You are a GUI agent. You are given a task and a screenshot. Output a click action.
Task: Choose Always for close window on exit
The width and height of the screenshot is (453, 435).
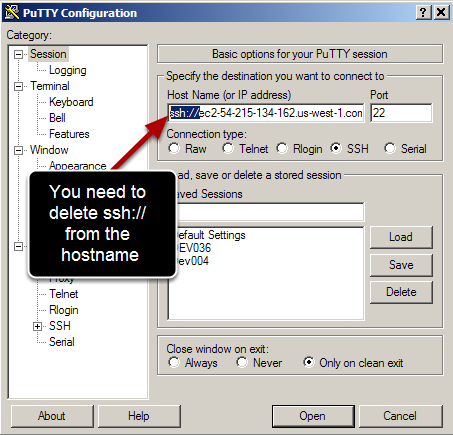(174, 362)
